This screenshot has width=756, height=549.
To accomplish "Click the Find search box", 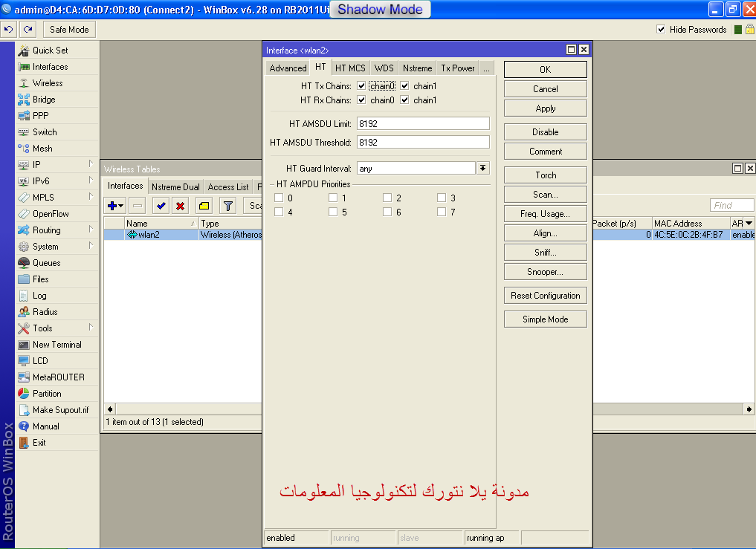I will click(732, 205).
